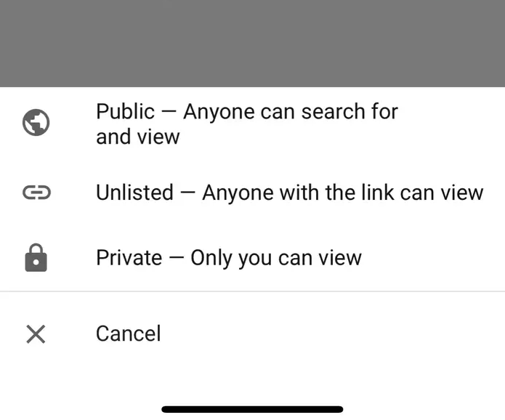Click the globe icon for Public visibility

point(36,123)
